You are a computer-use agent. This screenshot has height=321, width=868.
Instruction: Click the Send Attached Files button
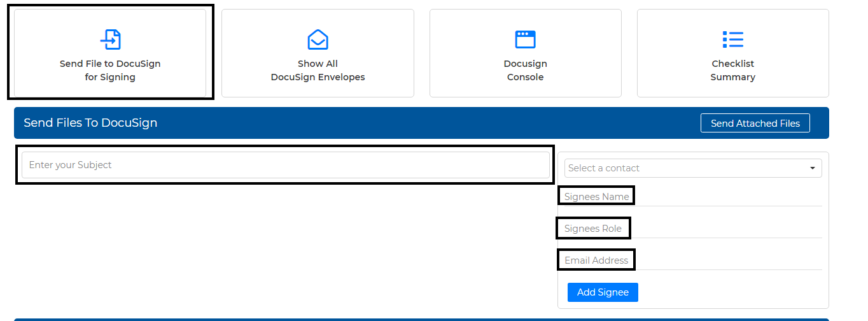click(x=755, y=123)
